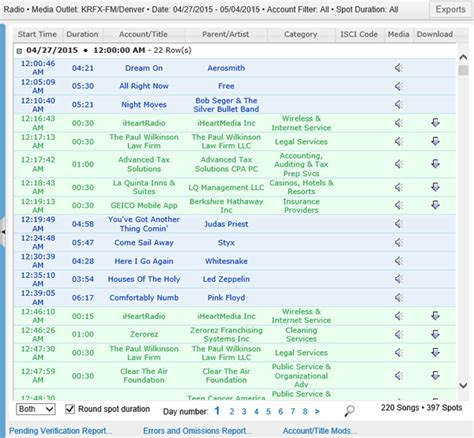Play media for All Right Now row
474x438 pixels.
pos(399,86)
